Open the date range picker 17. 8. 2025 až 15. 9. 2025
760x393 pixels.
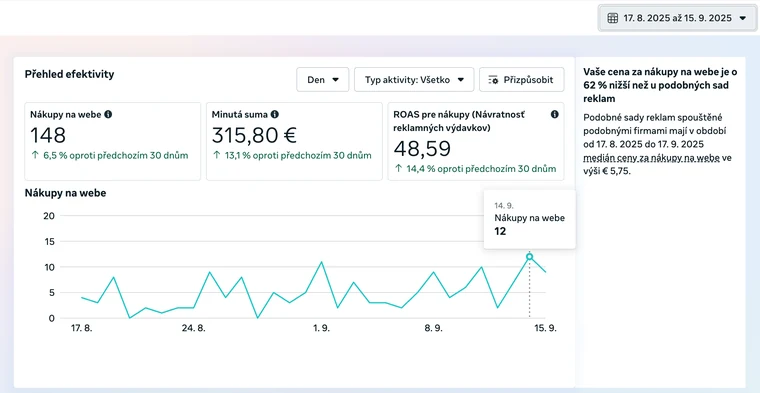pyautogui.click(x=677, y=18)
